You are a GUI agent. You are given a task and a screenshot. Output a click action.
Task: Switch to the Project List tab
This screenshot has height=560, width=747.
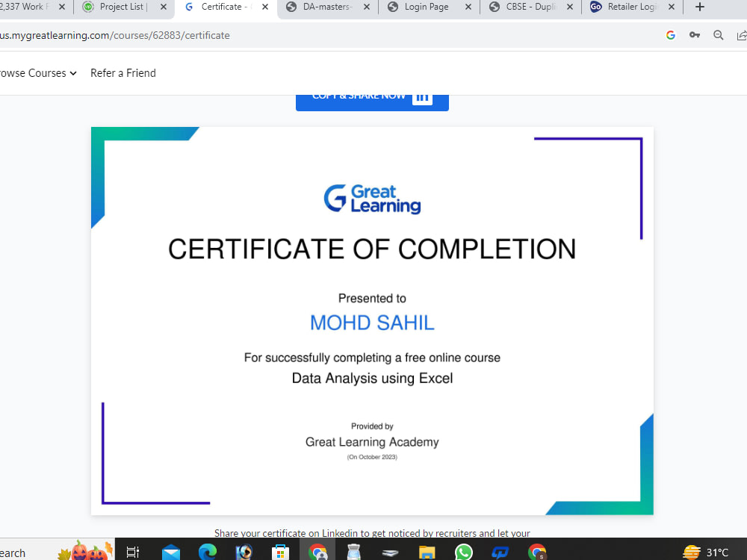(123, 7)
